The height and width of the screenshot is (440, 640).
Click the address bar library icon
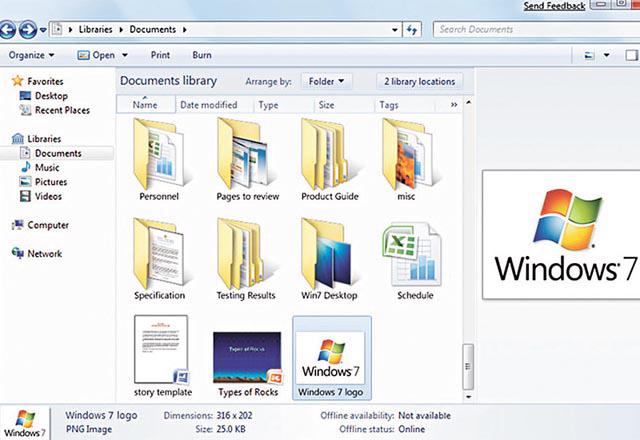click(x=58, y=29)
